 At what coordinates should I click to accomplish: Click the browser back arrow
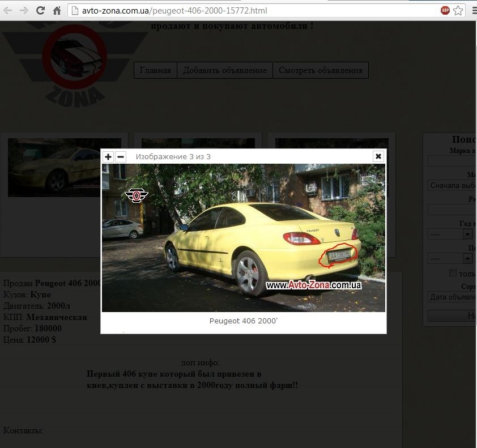[8, 10]
